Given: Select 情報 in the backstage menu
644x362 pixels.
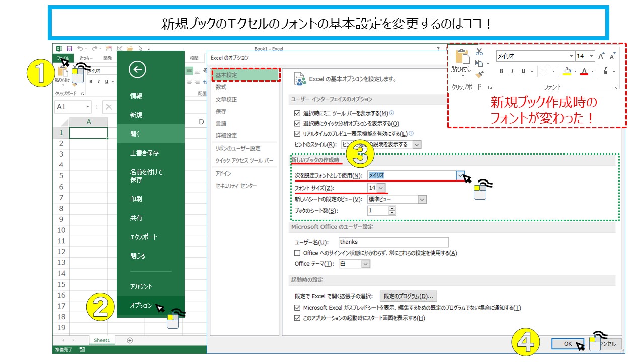Looking at the screenshot, I should 136,96.
